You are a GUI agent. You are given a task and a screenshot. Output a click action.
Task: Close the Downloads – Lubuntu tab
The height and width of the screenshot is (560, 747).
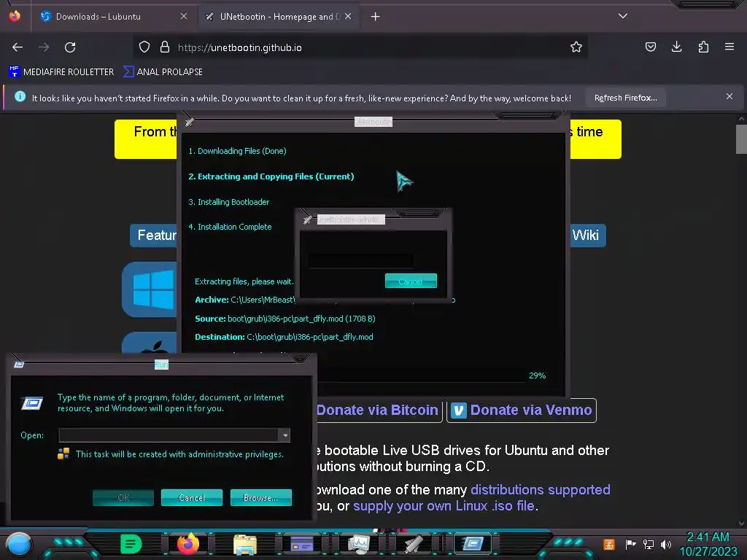tap(184, 16)
